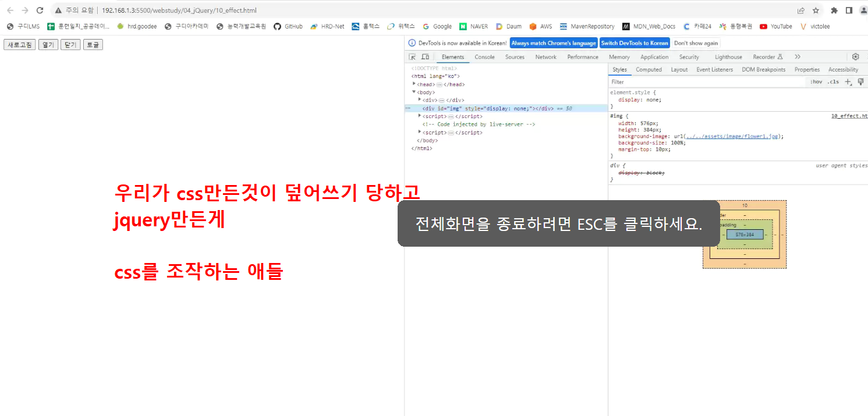Open the row actions ellipsis beside selected div
This screenshot has width=868, height=416.
(408, 108)
